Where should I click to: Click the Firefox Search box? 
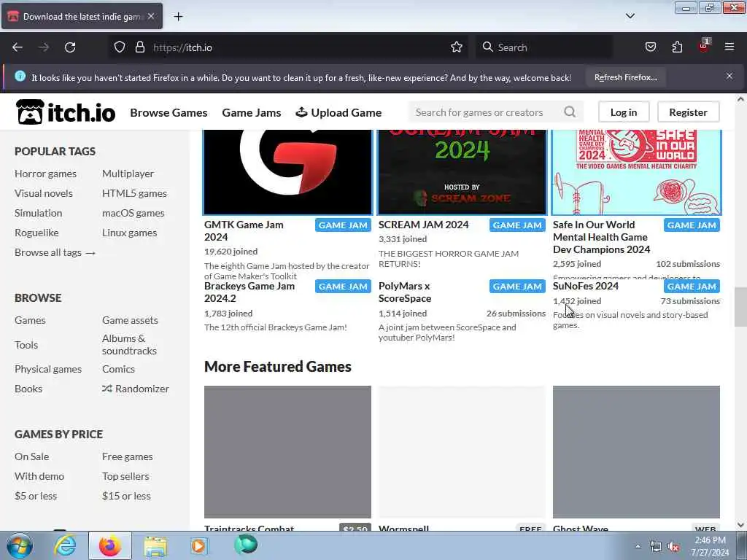click(543, 47)
